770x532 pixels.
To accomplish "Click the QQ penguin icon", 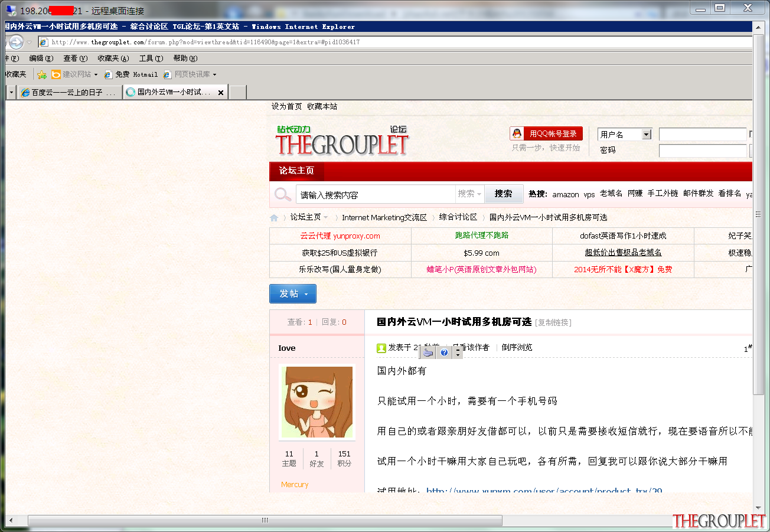I will (x=517, y=133).
